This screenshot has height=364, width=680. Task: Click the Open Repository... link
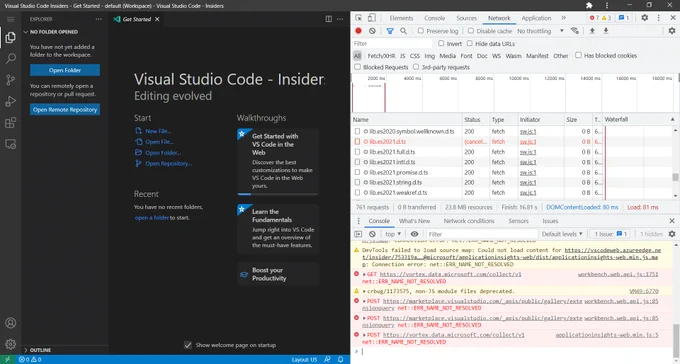coord(168,163)
